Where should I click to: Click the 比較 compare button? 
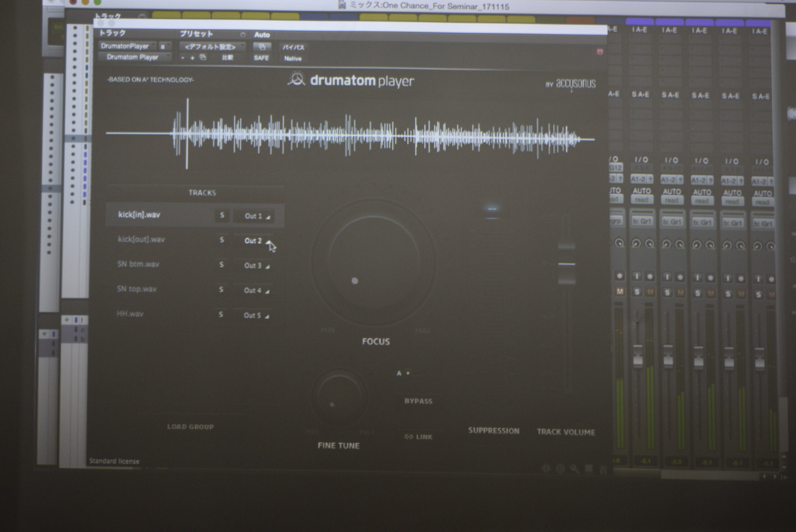click(x=227, y=58)
